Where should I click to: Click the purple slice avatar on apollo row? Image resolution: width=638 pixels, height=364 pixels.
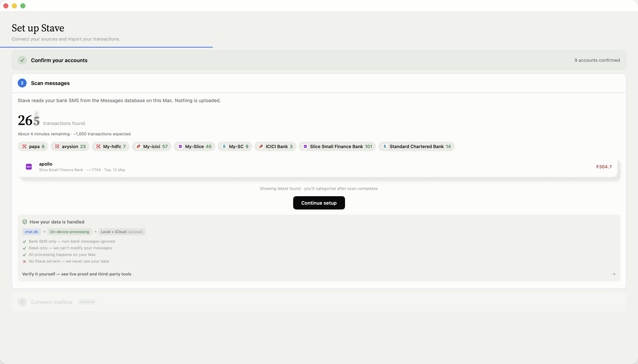29,167
